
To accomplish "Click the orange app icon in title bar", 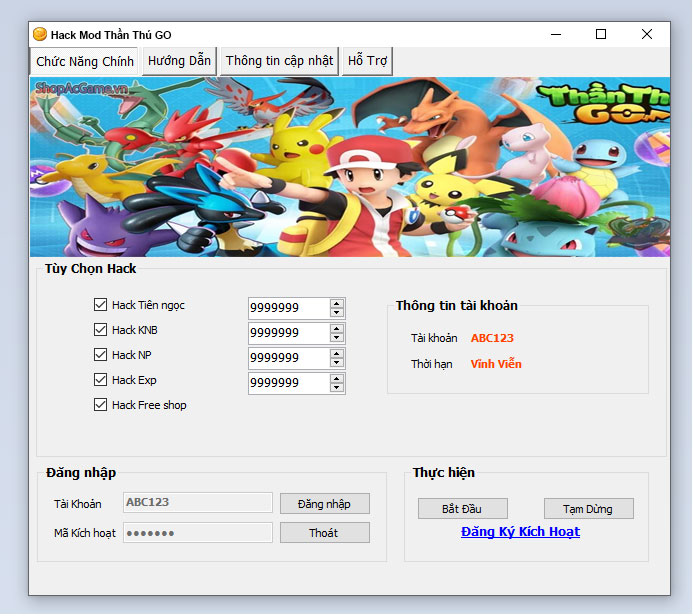I will [x=40, y=34].
